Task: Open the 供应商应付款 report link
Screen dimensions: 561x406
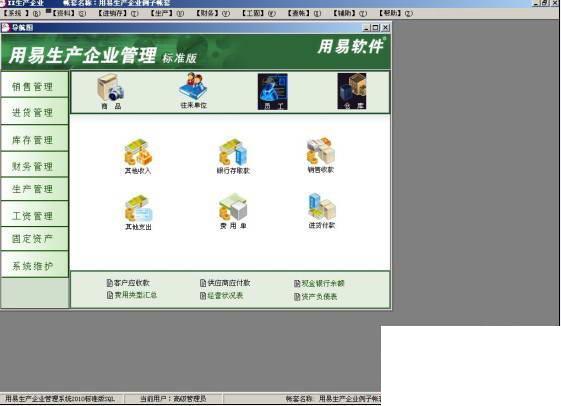Action: [225, 283]
